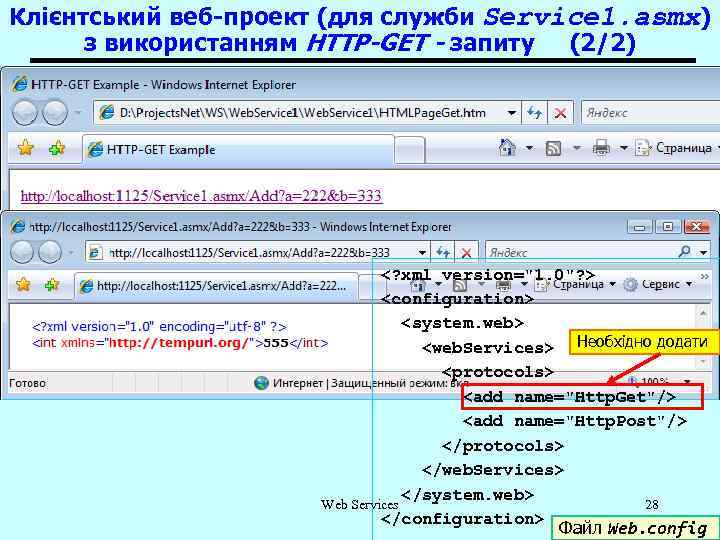Click Back button in front Service1.asmx window
The height and width of the screenshot is (540, 720).
(22, 252)
